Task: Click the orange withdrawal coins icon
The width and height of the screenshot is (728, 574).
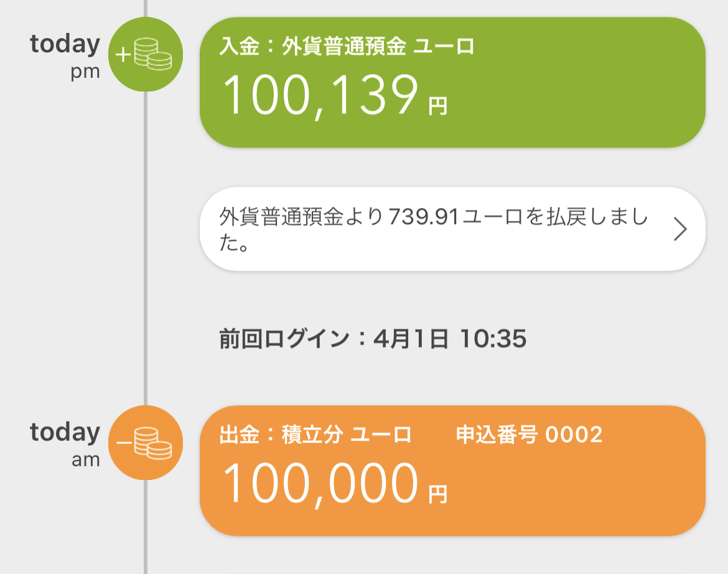Action: click(146, 443)
